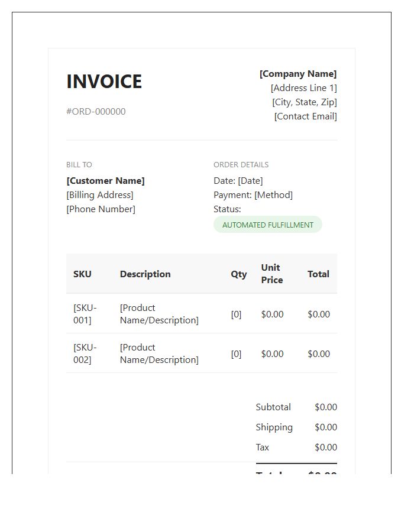Screen dimensions: 414x532
Task: Click the [Phone Number] placeholder
Action: [101, 209]
